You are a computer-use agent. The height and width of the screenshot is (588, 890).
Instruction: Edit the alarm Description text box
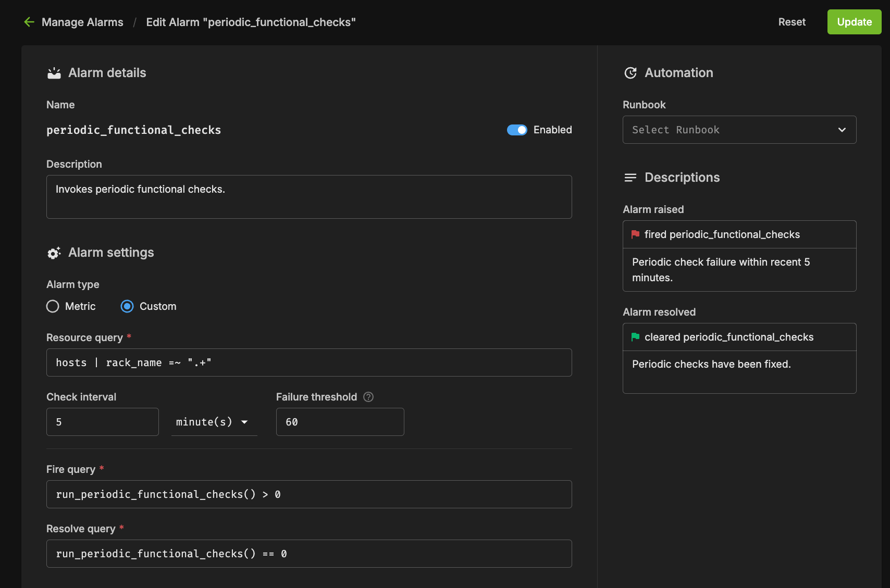[x=309, y=197]
